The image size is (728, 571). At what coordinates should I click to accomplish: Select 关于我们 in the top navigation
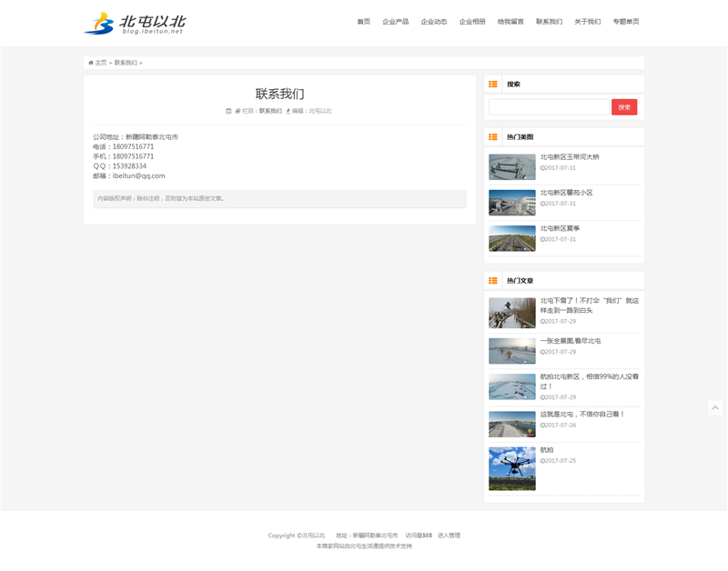(587, 22)
